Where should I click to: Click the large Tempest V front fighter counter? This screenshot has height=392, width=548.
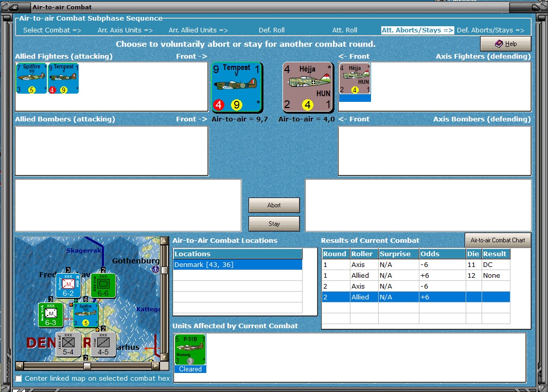click(x=237, y=87)
